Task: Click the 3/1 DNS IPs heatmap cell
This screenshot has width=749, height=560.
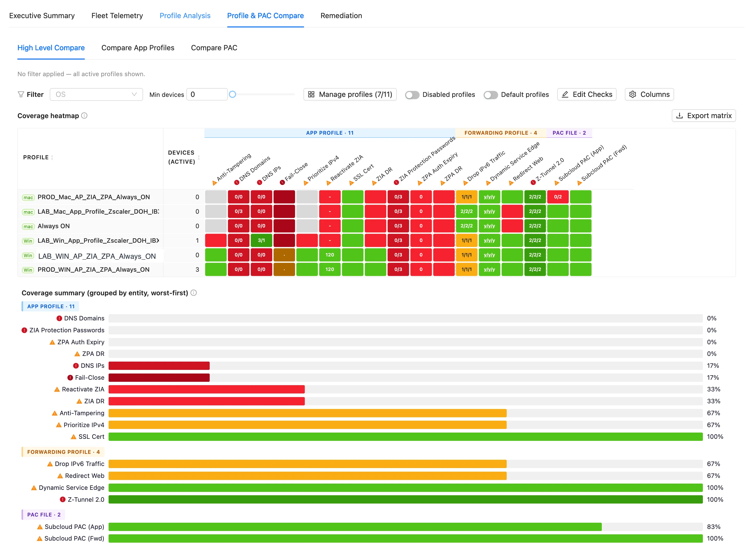Action: point(261,241)
